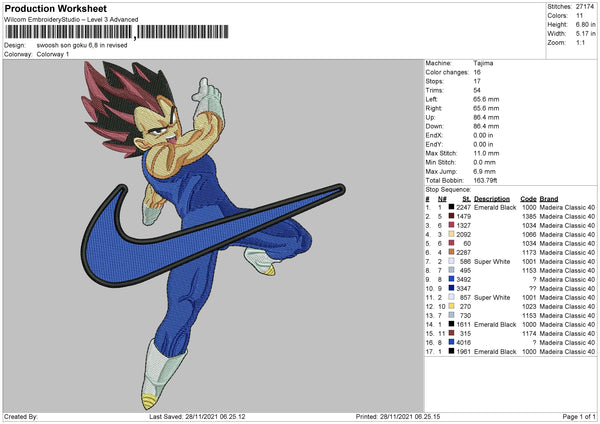Click the blue swatch in stop row 9
Viewport: 600px width, 424px height.
click(x=452, y=279)
